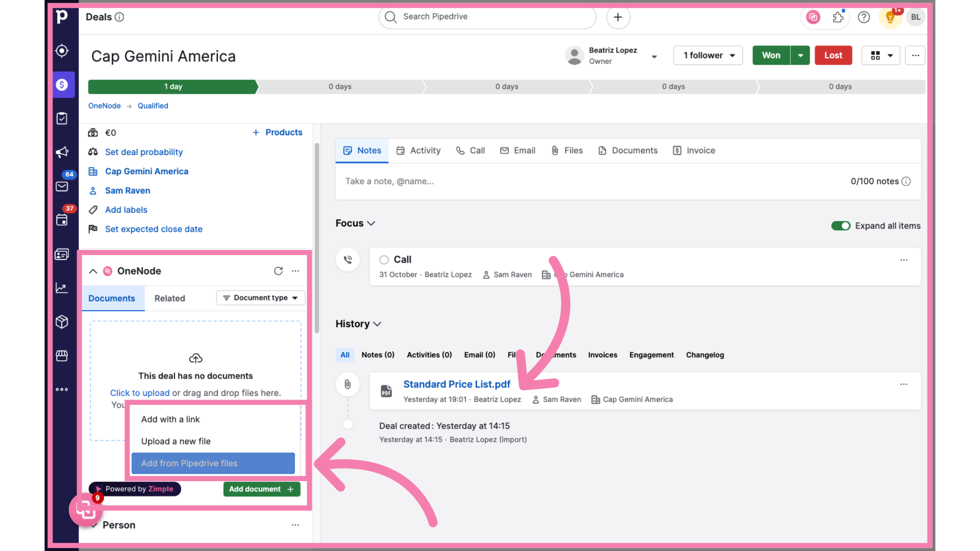
Task: Switch to the Files tab
Action: pos(567,151)
